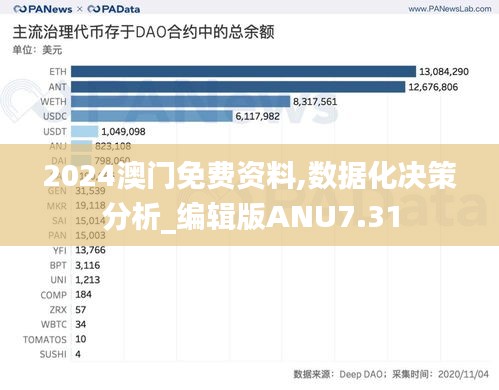Click the WETH bar in the chart
The image size is (499, 390).
(x=180, y=101)
